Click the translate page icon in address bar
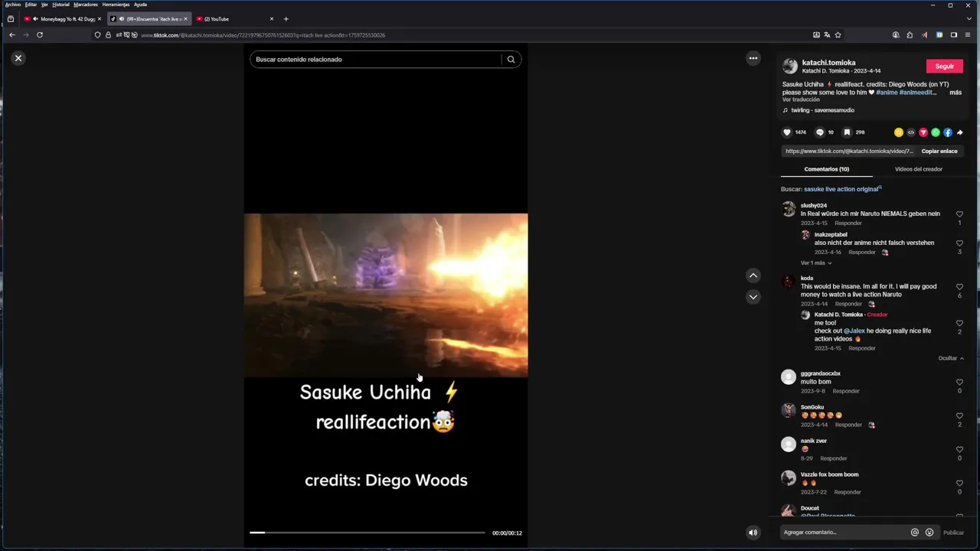 pos(827,35)
